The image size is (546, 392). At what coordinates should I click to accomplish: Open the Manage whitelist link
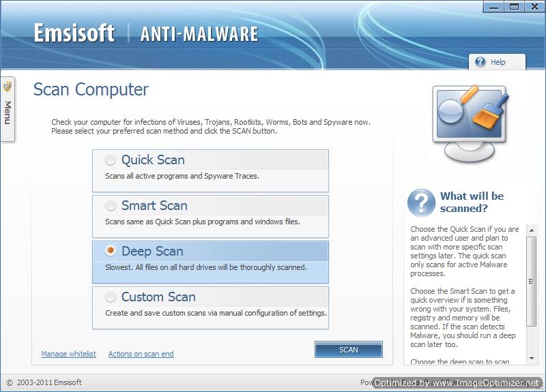[x=69, y=354]
